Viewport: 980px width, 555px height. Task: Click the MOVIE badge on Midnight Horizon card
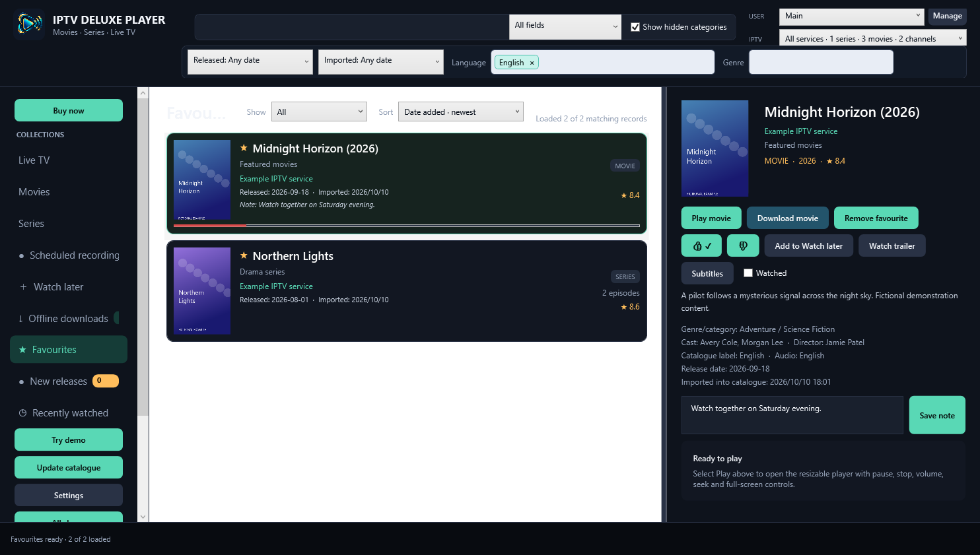625,166
